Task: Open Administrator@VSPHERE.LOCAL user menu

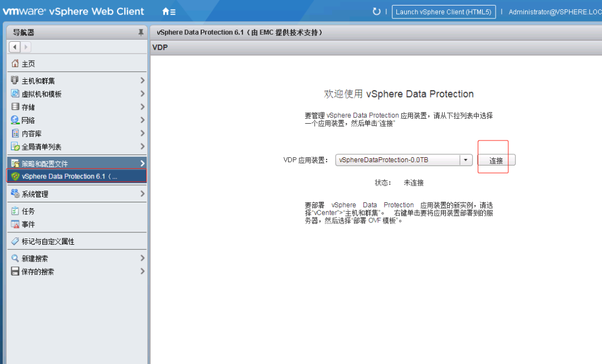Action: 555,12
